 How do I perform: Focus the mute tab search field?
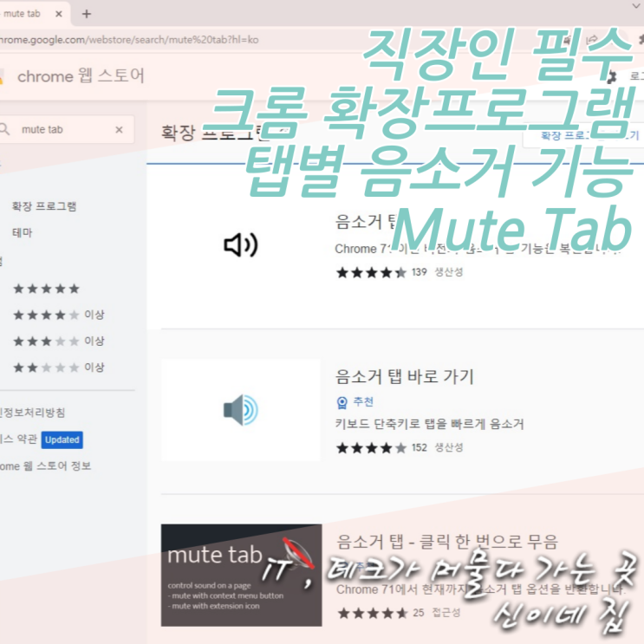point(66,130)
